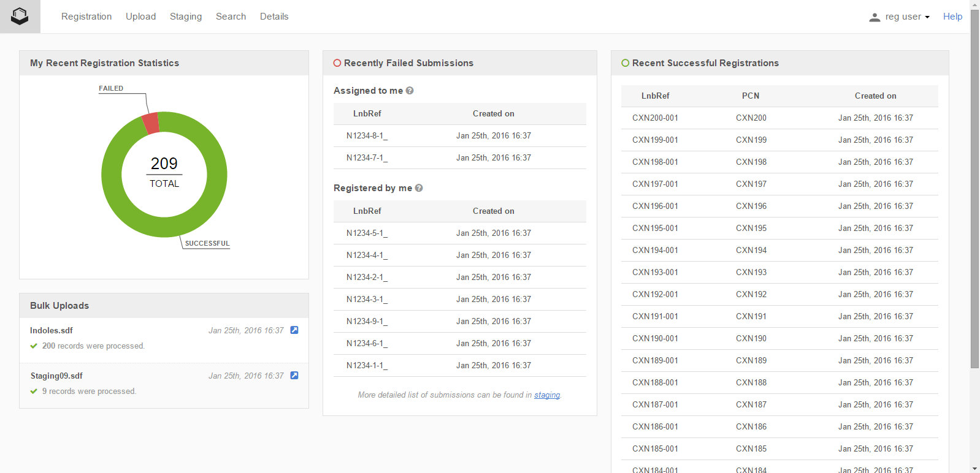Open the Staging09.sdf bulk upload
The image size is (980, 473).
pyautogui.click(x=56, y=376)
